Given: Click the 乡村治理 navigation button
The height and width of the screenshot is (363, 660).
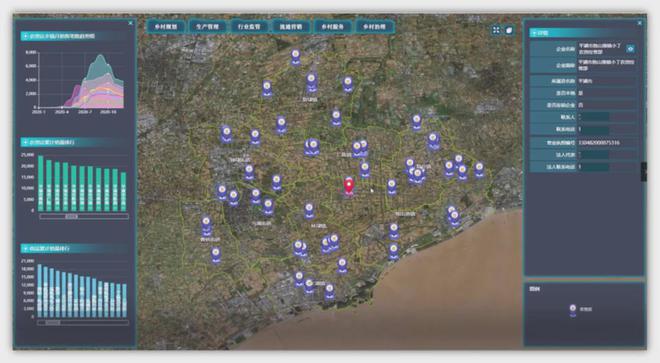Looking at the screenshot, I should [x=374, y=27].
